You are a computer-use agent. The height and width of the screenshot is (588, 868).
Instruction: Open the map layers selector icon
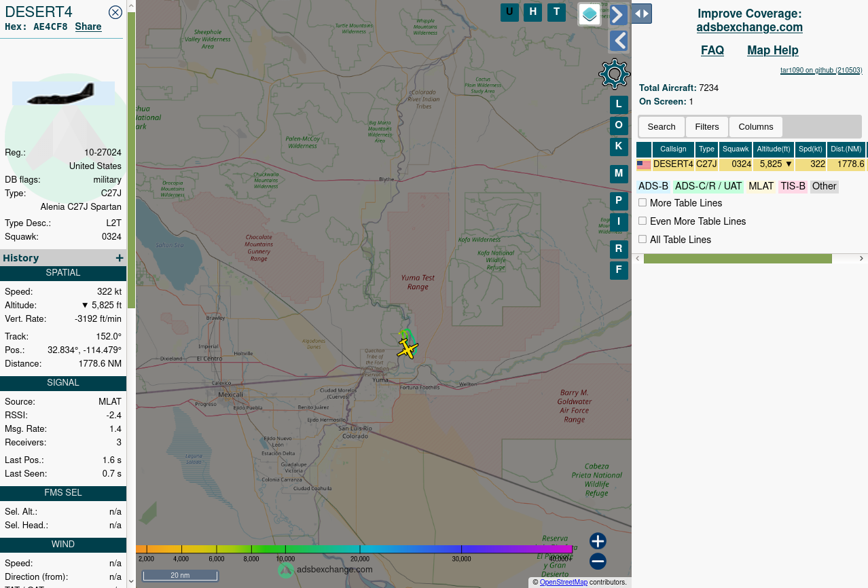590,14
